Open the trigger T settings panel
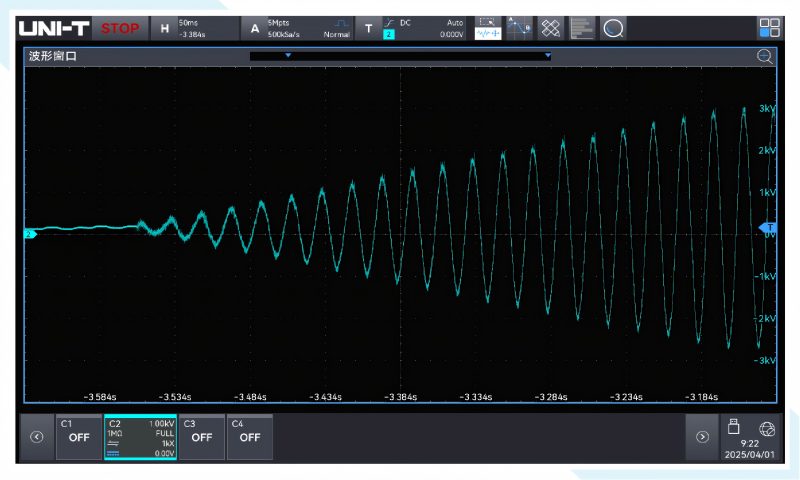Image resolution: width=800 pixels, height=480 pixels. tap(368, 29)
